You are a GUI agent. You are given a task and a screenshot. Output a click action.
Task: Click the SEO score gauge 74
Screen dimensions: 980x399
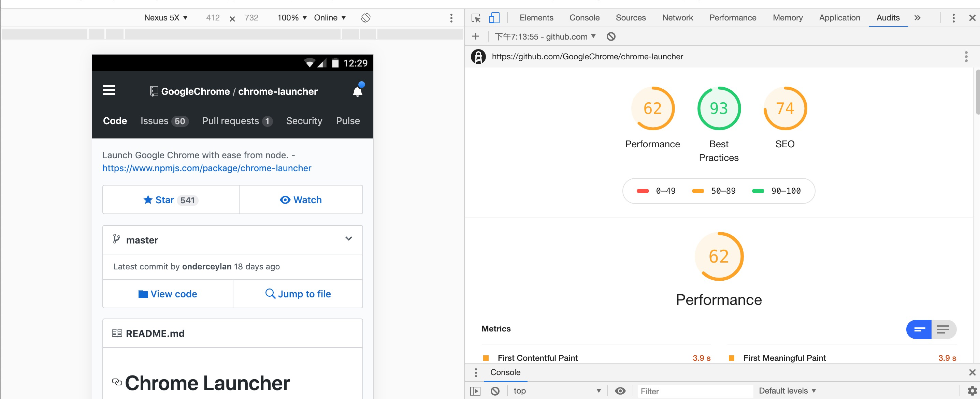pyautogui.click(x=785, y=108)
